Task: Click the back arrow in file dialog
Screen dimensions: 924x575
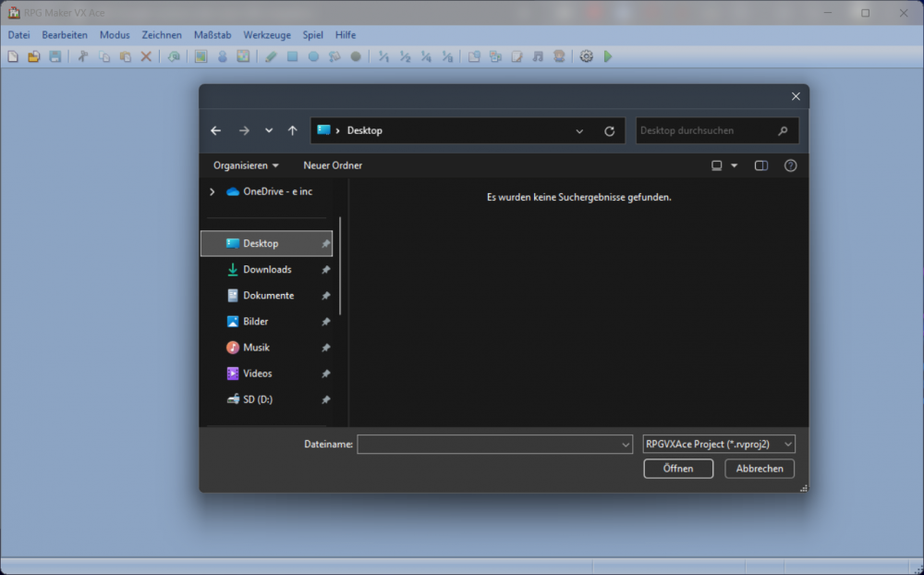Action: tap(216, 131)
